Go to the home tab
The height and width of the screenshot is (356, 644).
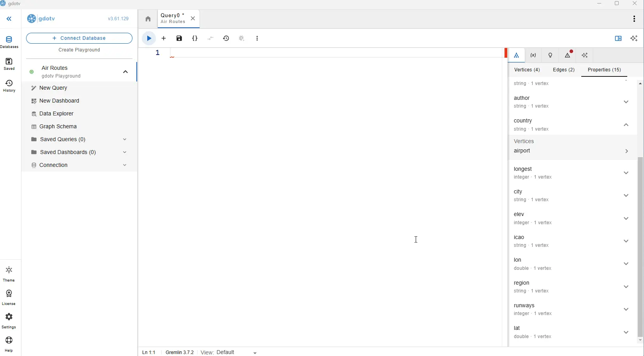(148, 19)
